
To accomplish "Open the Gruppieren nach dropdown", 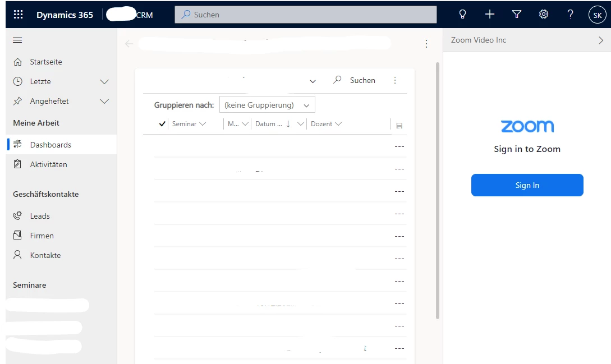I will [x=267, y=105].
